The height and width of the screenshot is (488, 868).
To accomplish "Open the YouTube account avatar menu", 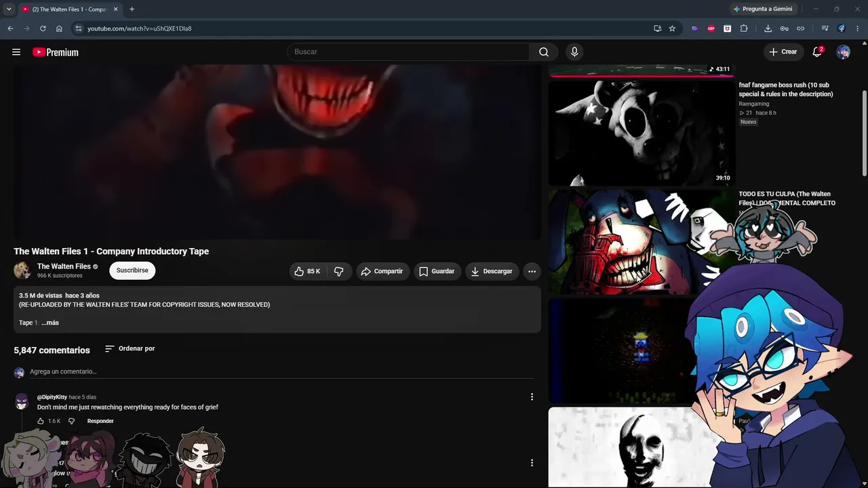I will point(843,52).
